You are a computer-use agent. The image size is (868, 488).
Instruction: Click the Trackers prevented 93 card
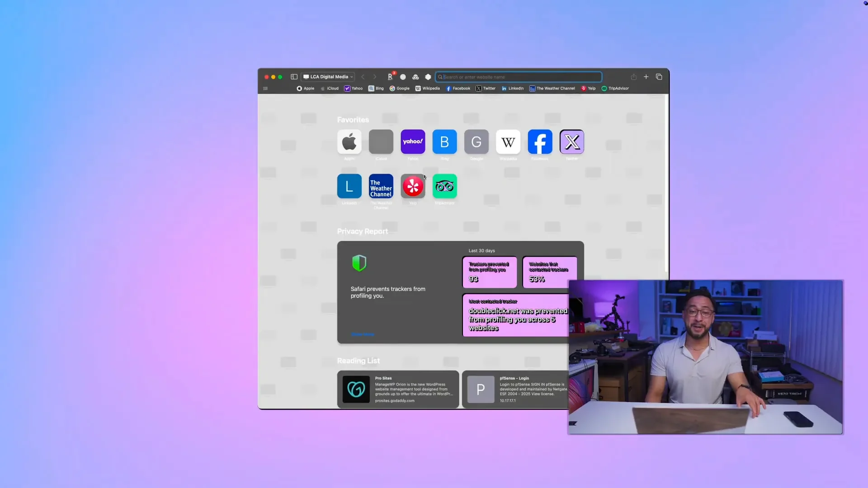coord(490,272)
